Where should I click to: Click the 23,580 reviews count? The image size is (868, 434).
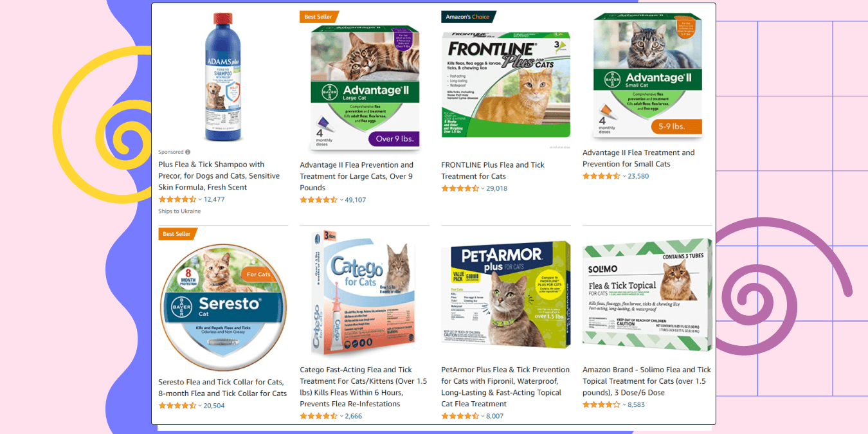tap(638, 176)
